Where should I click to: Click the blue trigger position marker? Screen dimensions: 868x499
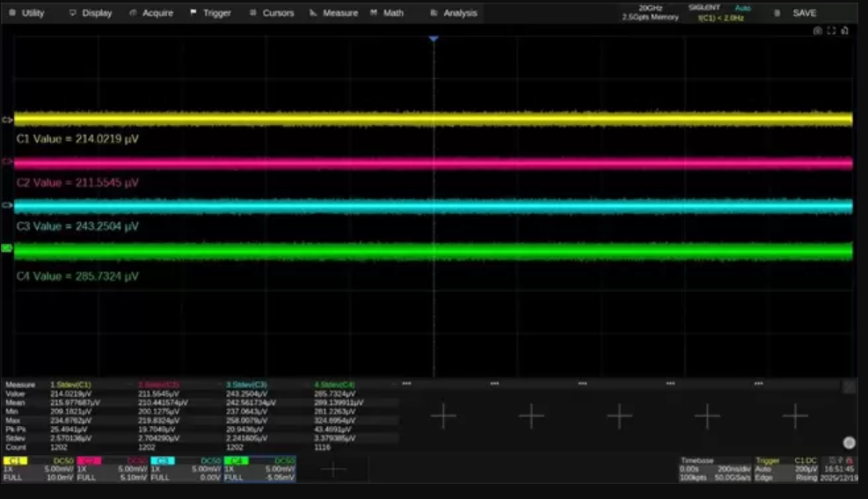pyautogui.click(x=433, y=40)
